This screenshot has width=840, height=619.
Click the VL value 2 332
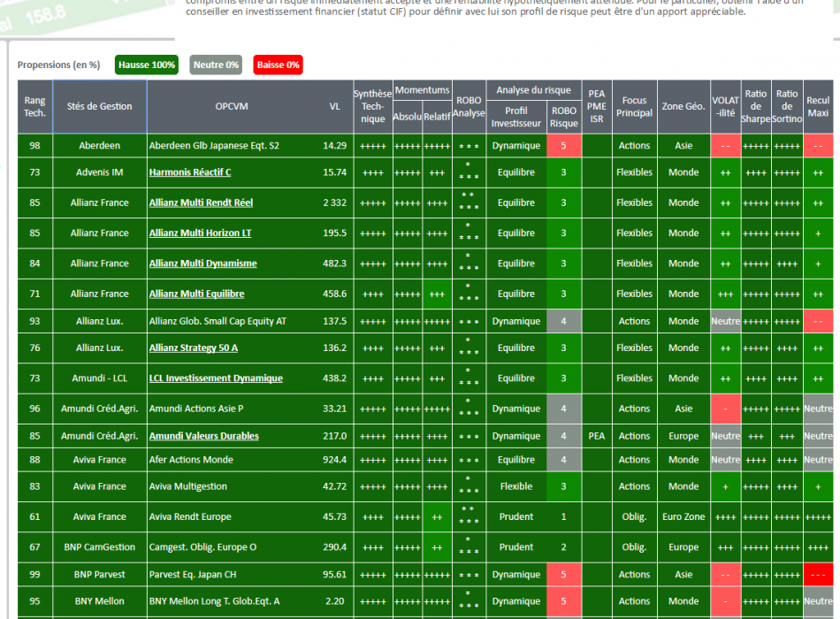(x=334, y=203)
